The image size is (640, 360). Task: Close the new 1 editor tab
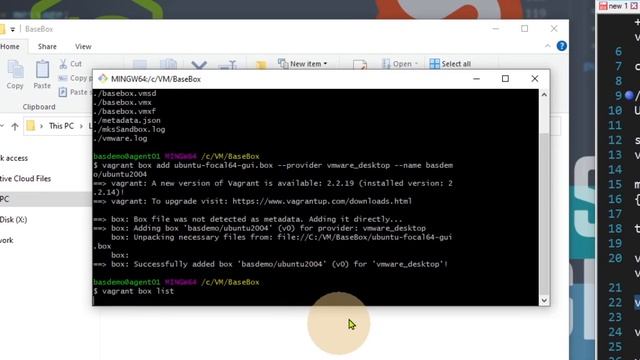[634, 6]
